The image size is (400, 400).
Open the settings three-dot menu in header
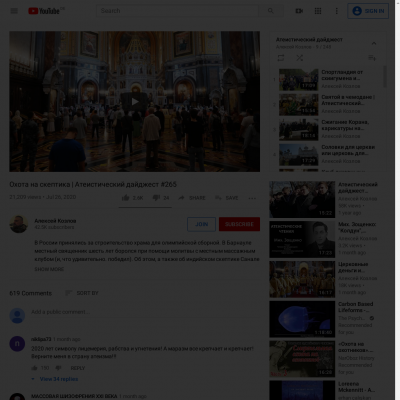(336, 11)
